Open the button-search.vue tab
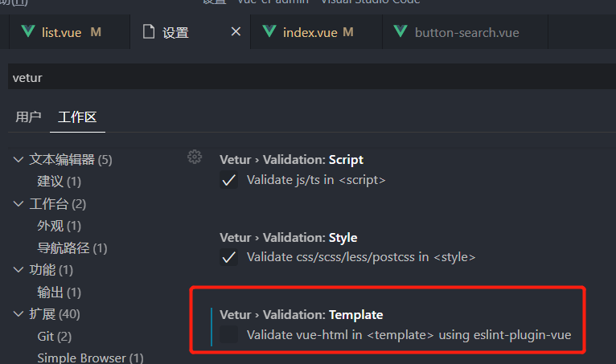 pyautogui.click(x=465, y=32)
